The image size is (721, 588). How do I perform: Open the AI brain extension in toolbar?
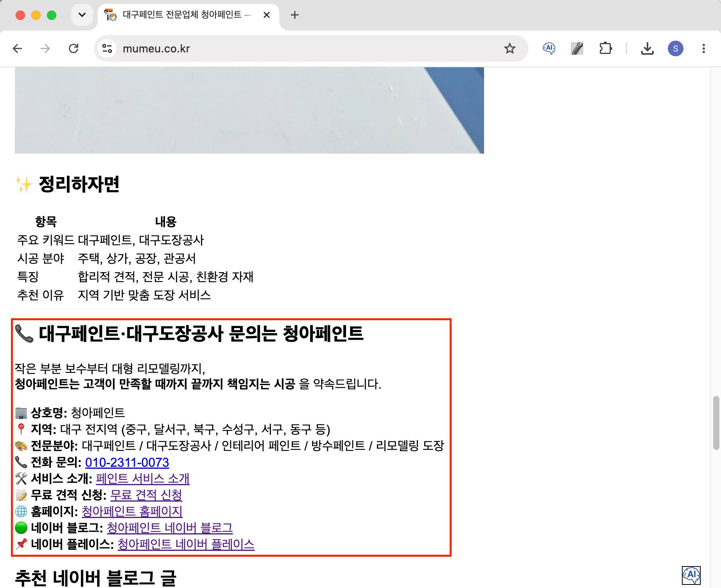(549, 48)
